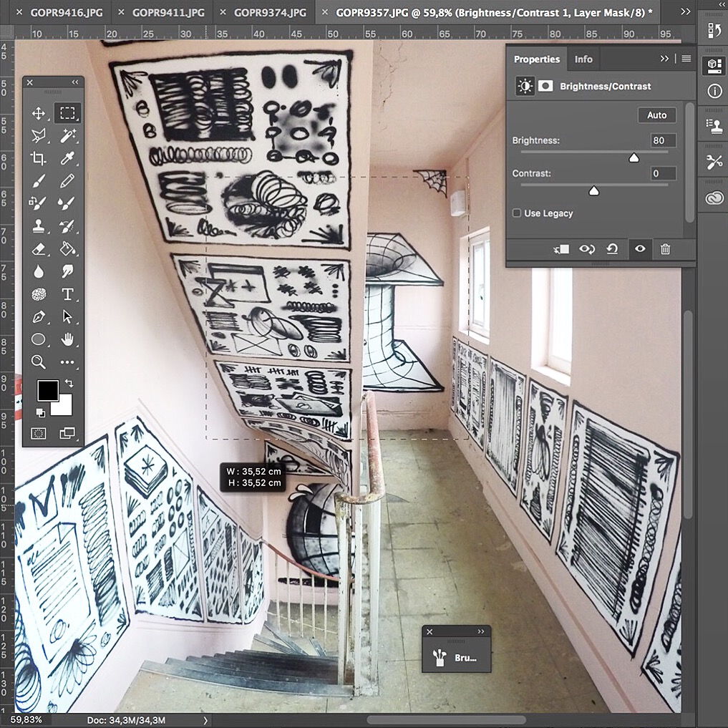Select the Horizontal Type tool
728x728 pixels.
[67, 294]
